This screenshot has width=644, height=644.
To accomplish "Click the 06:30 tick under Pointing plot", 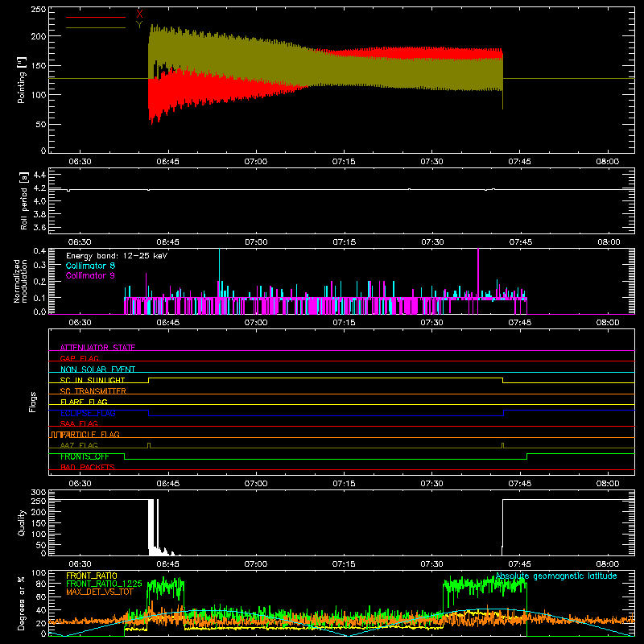I will [x=80, y=162].
